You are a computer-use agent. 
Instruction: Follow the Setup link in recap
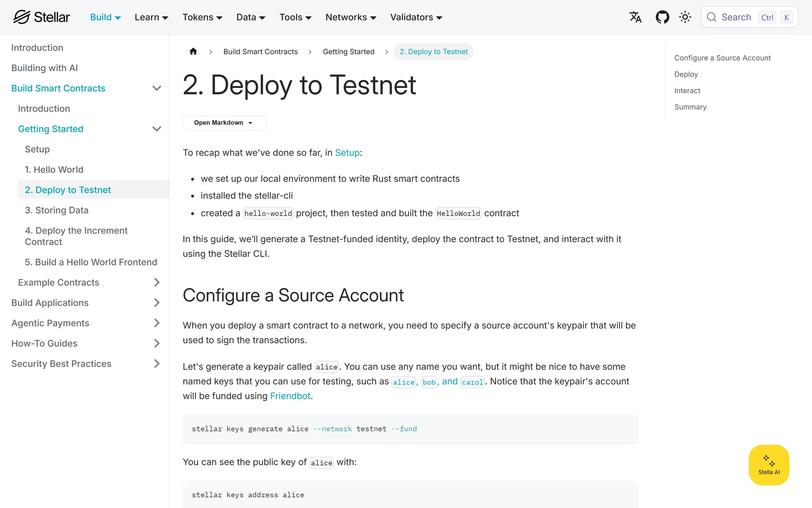347,153
